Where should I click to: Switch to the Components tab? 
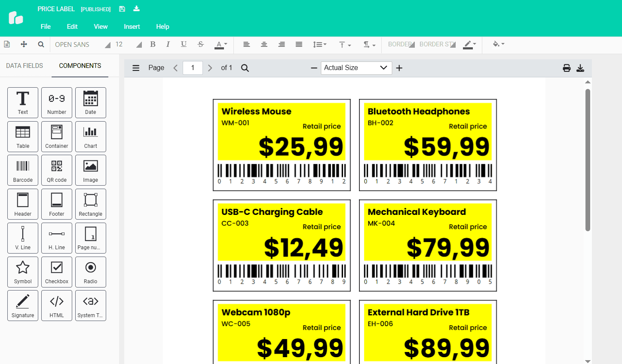[80, 66]
